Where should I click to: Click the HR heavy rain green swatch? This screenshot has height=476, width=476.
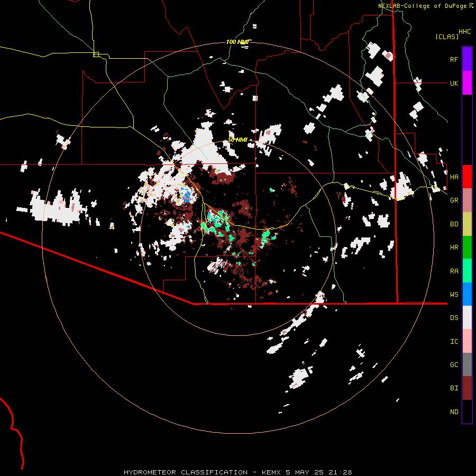tap(467, 247)
